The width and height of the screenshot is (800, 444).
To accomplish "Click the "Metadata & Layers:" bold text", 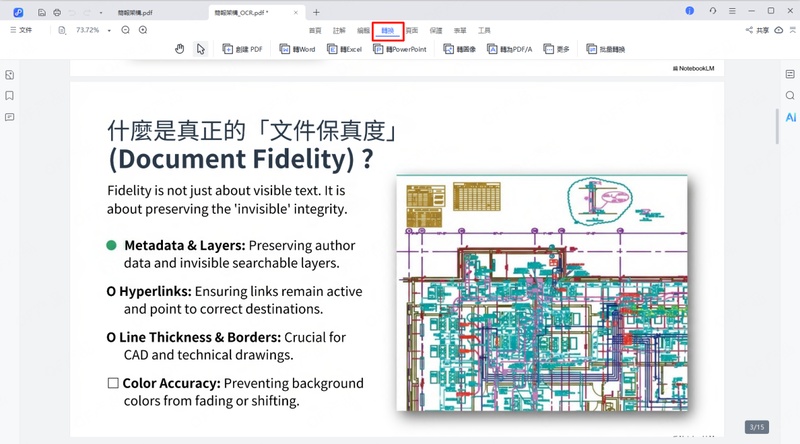I will 185,245.
